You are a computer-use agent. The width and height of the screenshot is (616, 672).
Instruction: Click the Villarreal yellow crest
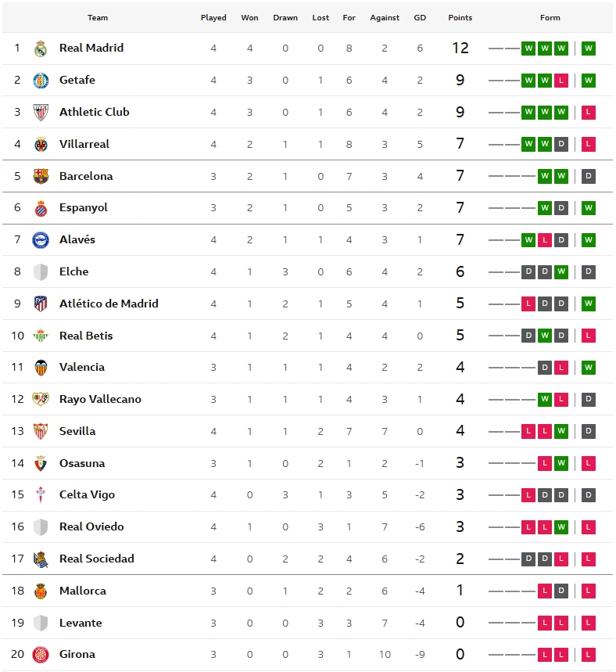41,145
